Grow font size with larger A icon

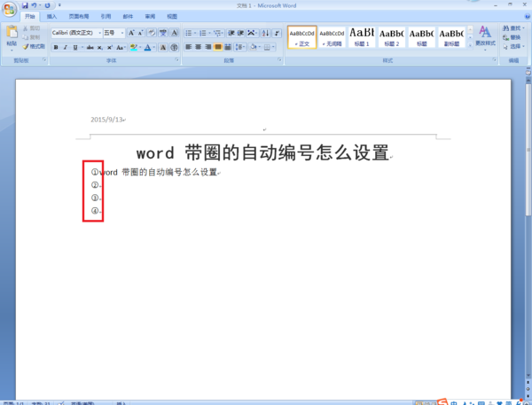[131, 33]
